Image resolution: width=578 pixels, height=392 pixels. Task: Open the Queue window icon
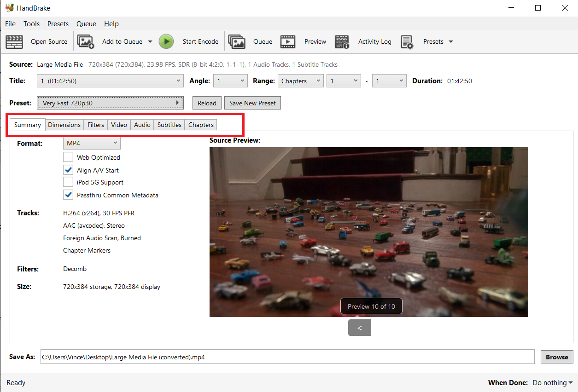[237, 41]
